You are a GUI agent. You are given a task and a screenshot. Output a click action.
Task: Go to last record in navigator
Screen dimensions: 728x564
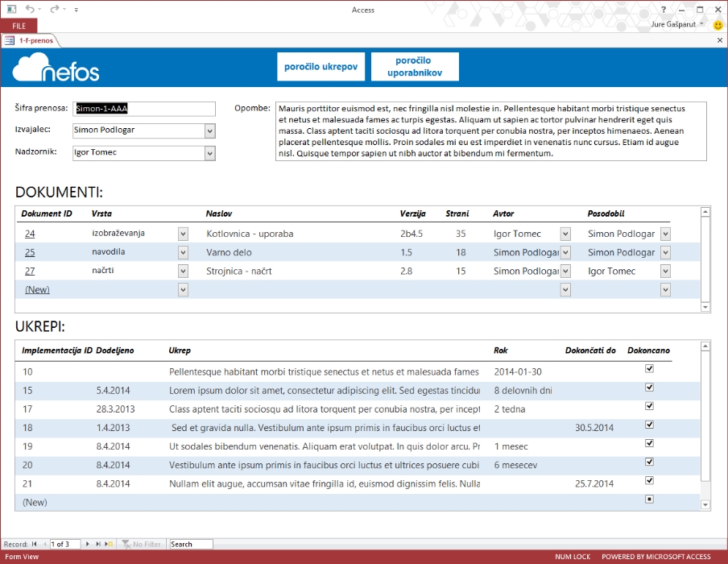pos(98,544)
